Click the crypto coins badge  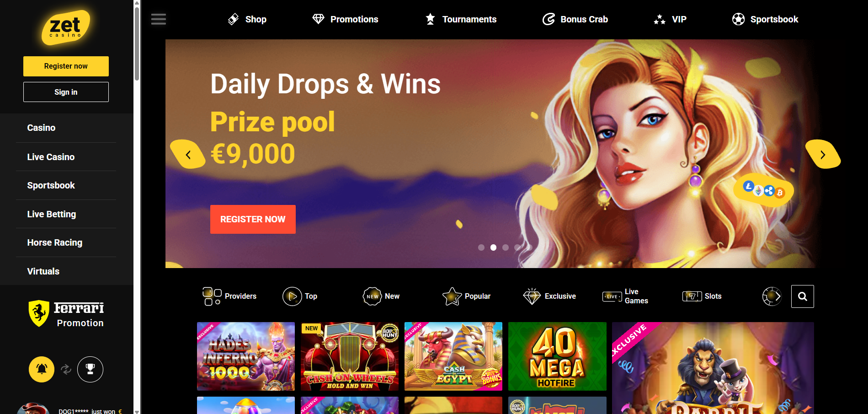click(764, 190)
